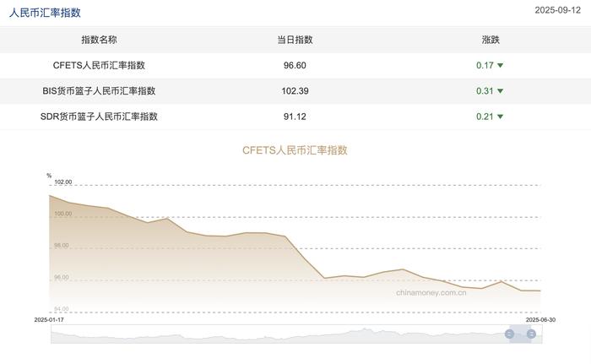Click the CFETS row down-arrow icon
The image size is (591, 364).
pyautogui.click(x=500, y=65)
